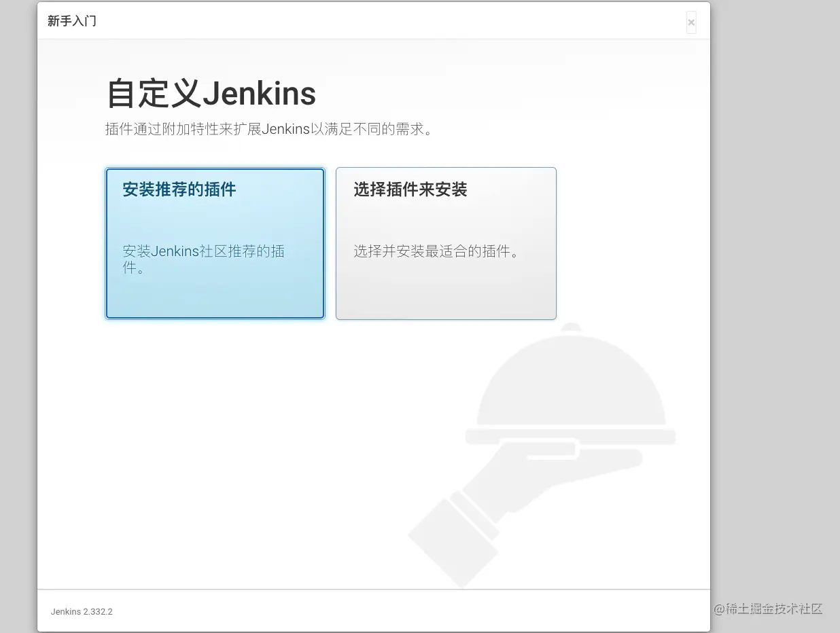Click the 自定义Jenkins heading
This screenshot has width=840, height=633.
(x=211, y=93)
